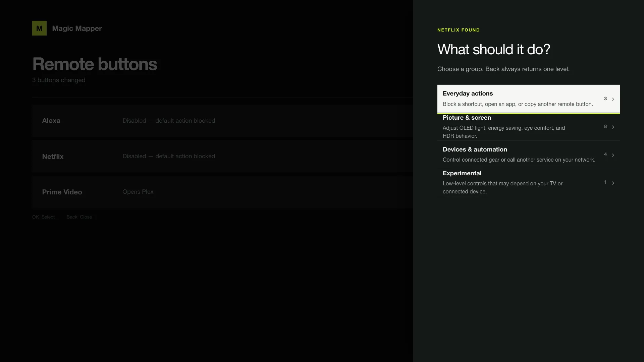Viewport: 644px width, 362px height.
Task: Open the Devices & automation group
Action: pos(528,155)
